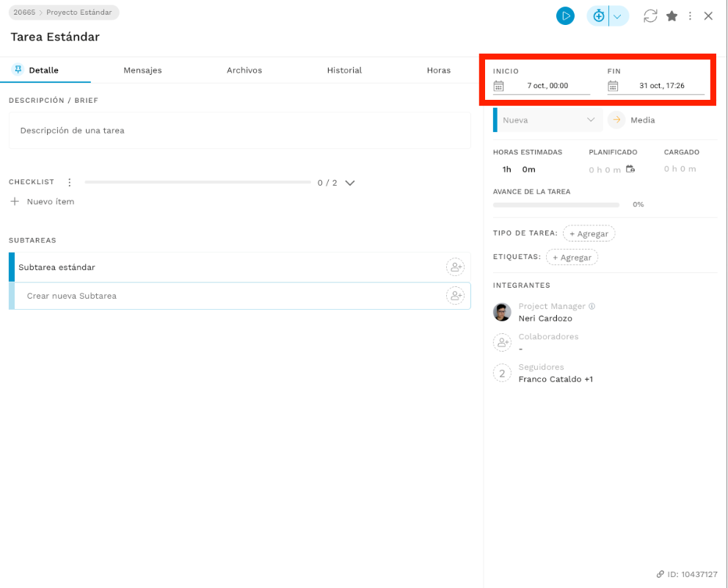This screenshot has height=588, width=728.
Task: Mark task as favorite with star icon
Action: coord(671,16)
